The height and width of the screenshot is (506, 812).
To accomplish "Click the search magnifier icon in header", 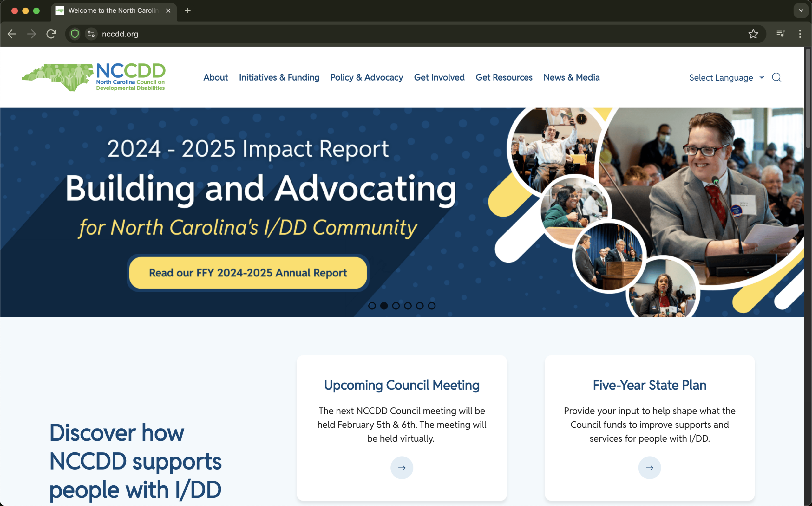I will click(776, 77).
